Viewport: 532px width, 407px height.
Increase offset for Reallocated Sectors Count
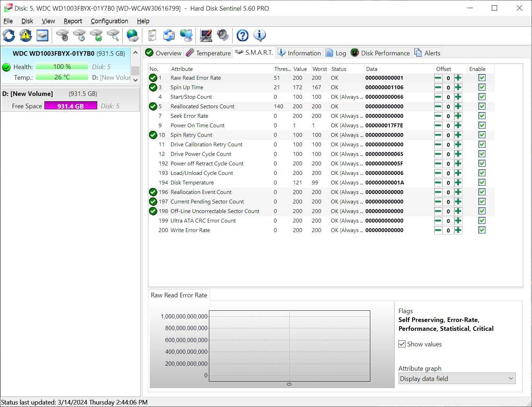click(458, 107)
